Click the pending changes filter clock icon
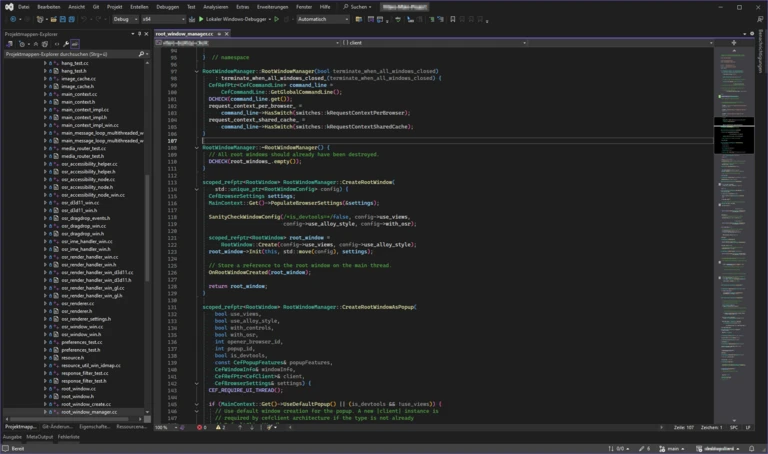The width and height of the screenshot is (768, 454). (22, 44)
